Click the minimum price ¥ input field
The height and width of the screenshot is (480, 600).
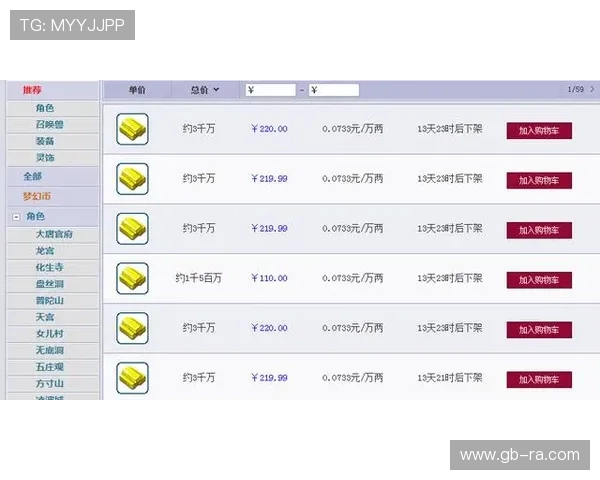(271, 90)
